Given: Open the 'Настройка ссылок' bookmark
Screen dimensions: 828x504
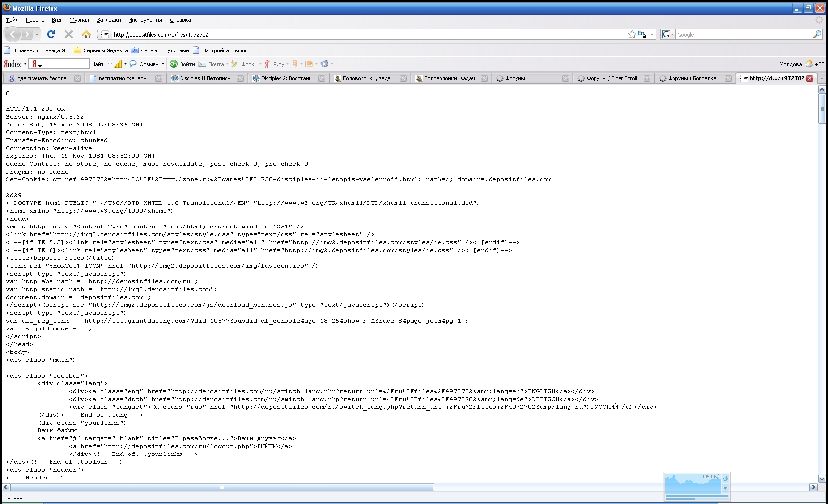Looking at the screenshot, I should [x=220, y=50].
